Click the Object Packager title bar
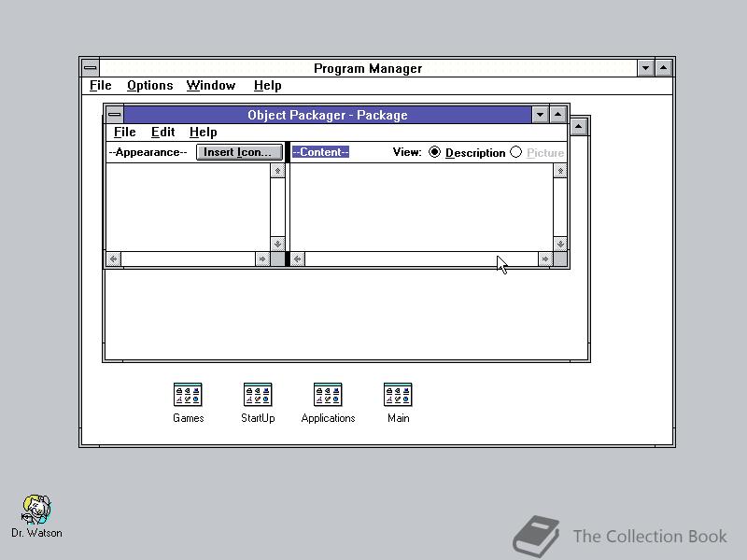Viewport: 747px width, 560px height. [x=328, y=115]
